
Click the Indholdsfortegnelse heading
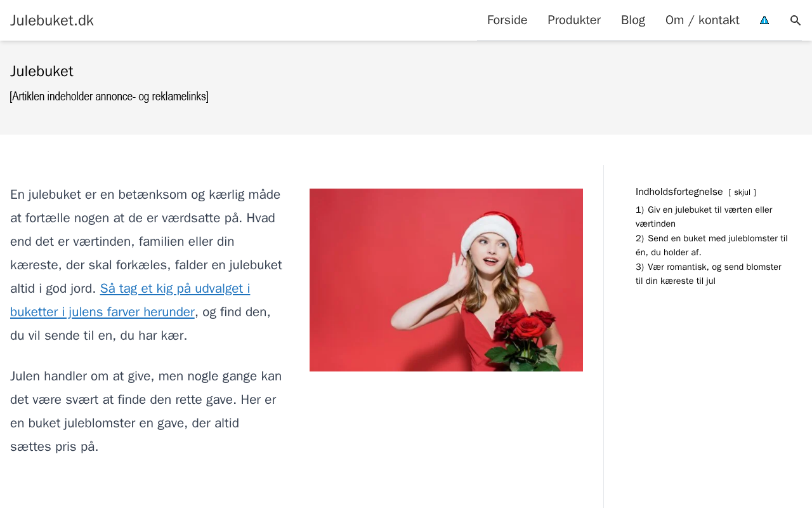[x=679, y=192]
